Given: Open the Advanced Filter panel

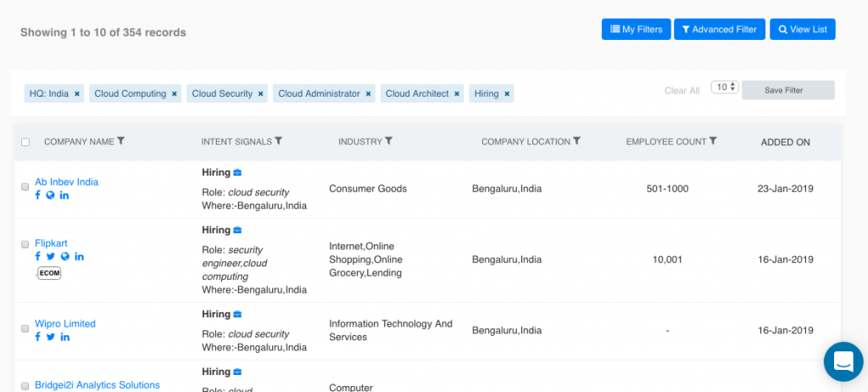Looking at the screenshot, I should tap(719, 30).
